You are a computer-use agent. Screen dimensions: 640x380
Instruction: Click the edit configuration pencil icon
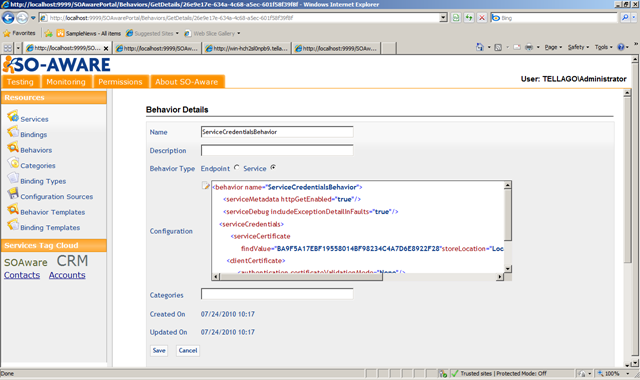pyautogui.click(x=206, y=186)
